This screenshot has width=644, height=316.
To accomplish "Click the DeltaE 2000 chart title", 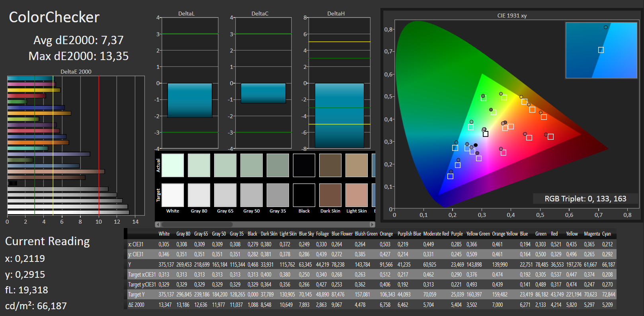I will [76, 72].
